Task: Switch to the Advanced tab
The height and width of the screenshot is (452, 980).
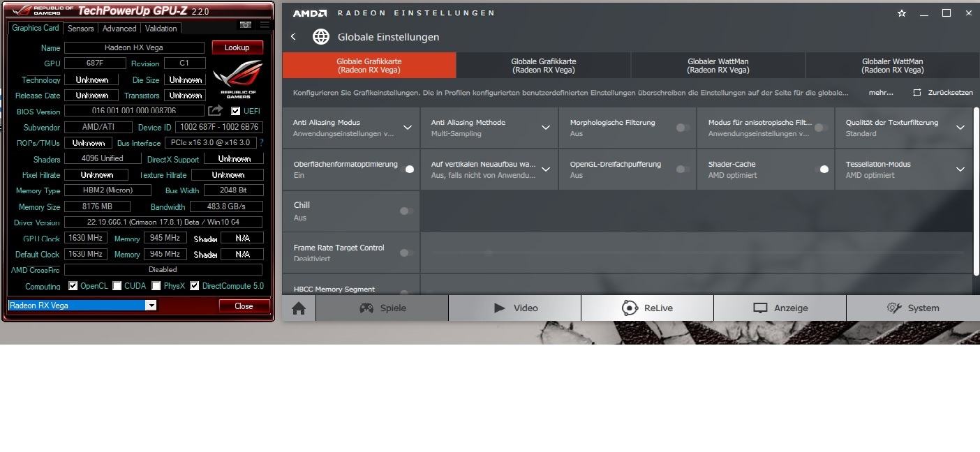Action: 119,29
